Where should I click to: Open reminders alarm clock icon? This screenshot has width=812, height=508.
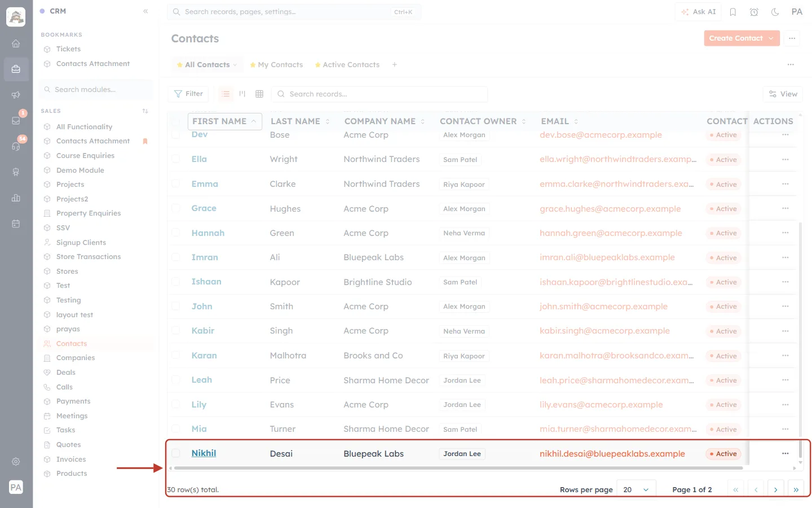754,12
